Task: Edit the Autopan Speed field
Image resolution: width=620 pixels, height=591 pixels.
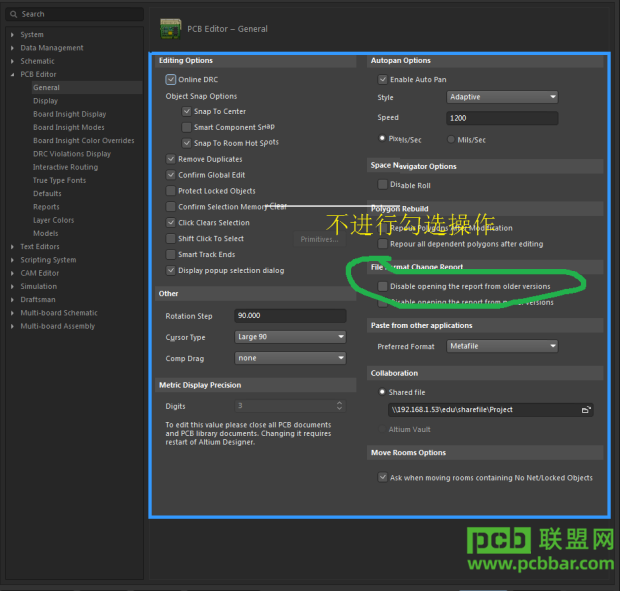Action: tap(502, 118)
